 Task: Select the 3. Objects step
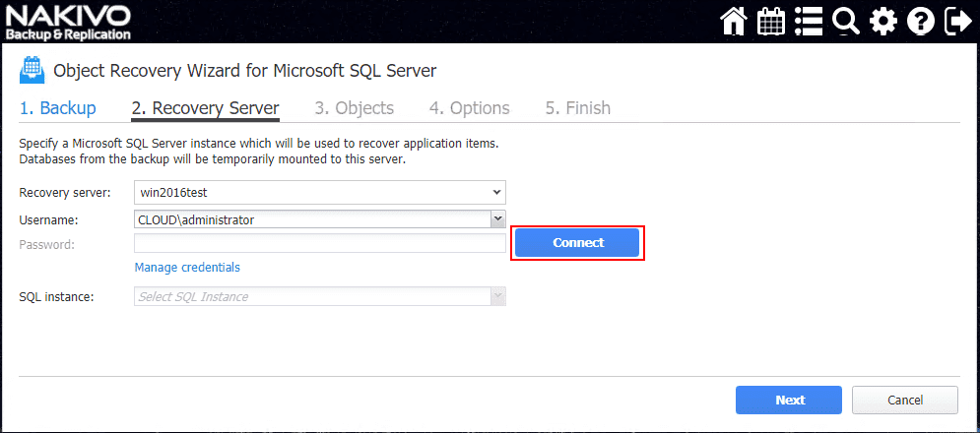click(354, 108)
